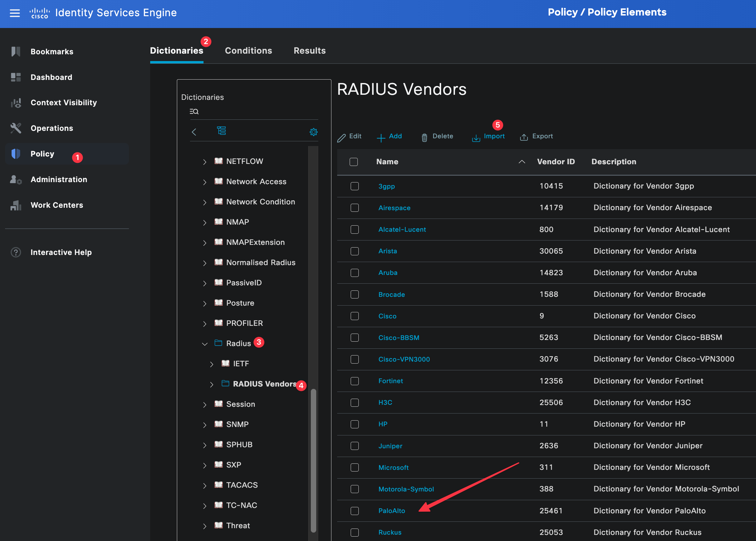Expand the TACACS dictionary node
Screen dimensions: 756x541
205,485
